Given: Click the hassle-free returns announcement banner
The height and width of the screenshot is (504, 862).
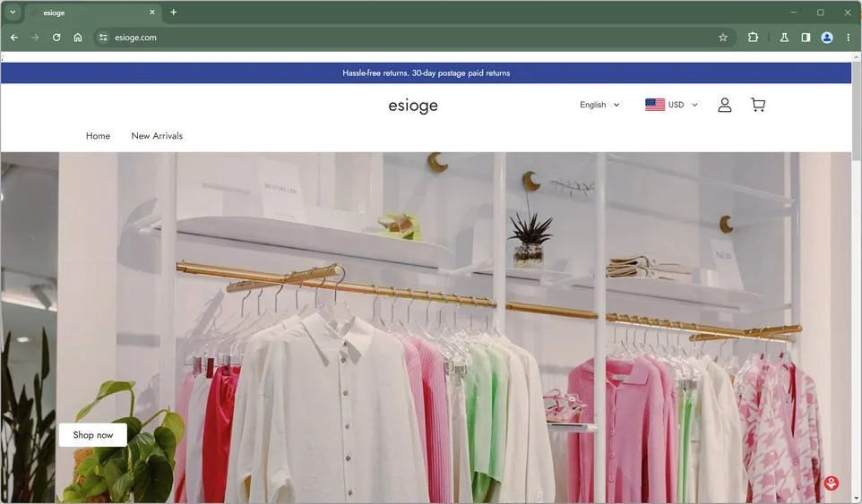Looking at the screenshot, I should (x=426, y=73).
